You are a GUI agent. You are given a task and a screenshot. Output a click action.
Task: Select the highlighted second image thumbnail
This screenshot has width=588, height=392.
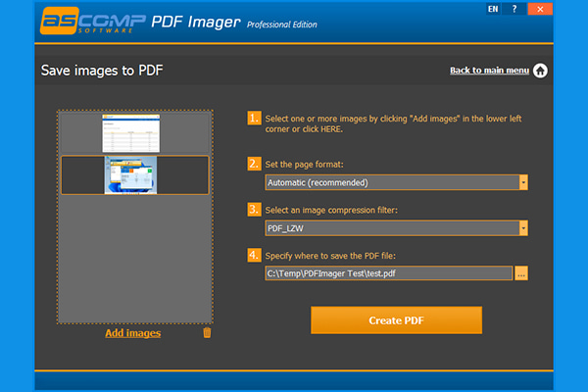pos(133,174)
